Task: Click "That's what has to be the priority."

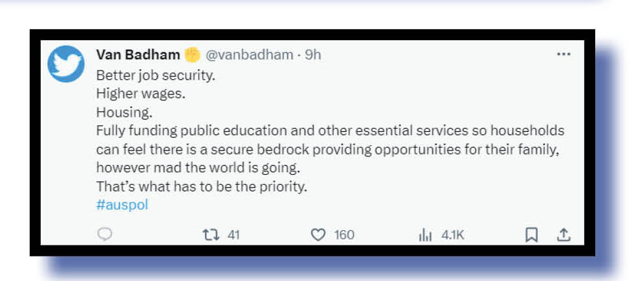Action: (x=202, y=186)
